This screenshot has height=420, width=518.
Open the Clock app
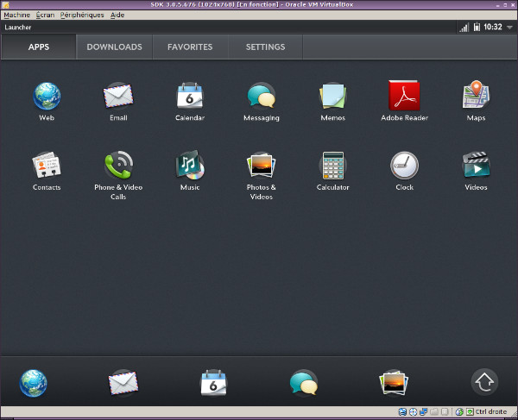[x=404, y=171]
